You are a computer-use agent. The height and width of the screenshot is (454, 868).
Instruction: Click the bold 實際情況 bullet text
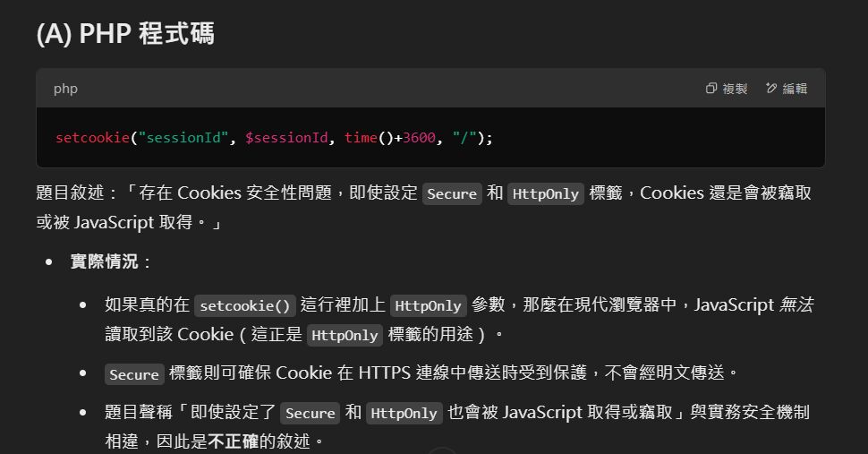[104, 261]
